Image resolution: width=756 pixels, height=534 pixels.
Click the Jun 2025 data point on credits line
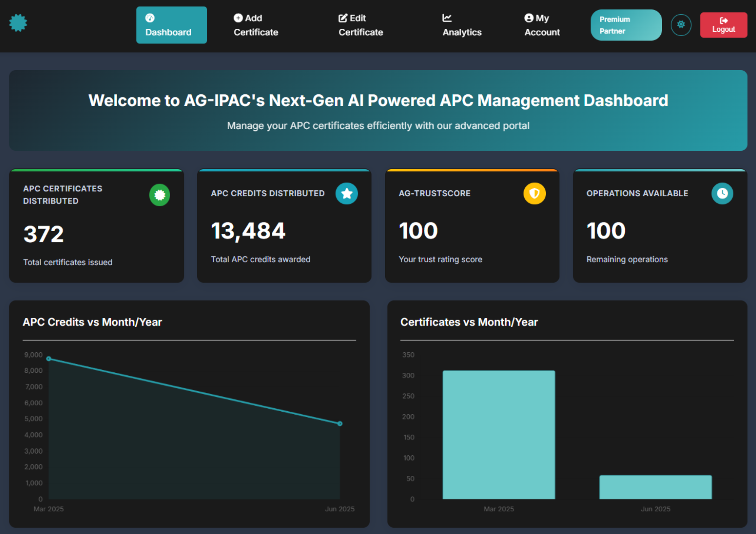pyautogui.click(x=339, y=423)
